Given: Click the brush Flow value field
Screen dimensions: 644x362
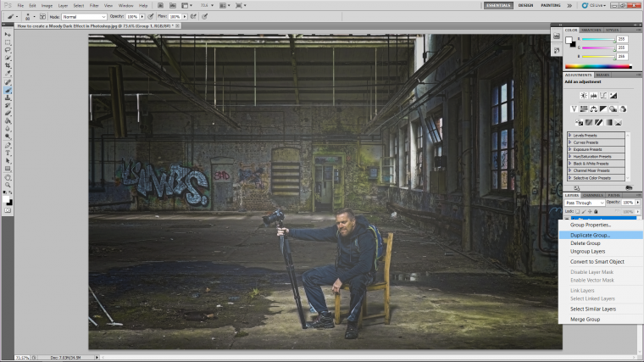Looking at the screenshot, I should pos(175,17).
